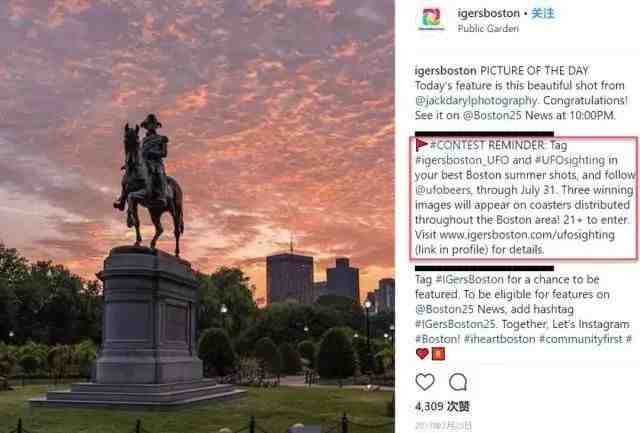Visit the @jackdarylphotography profile mention

[476, 100]
